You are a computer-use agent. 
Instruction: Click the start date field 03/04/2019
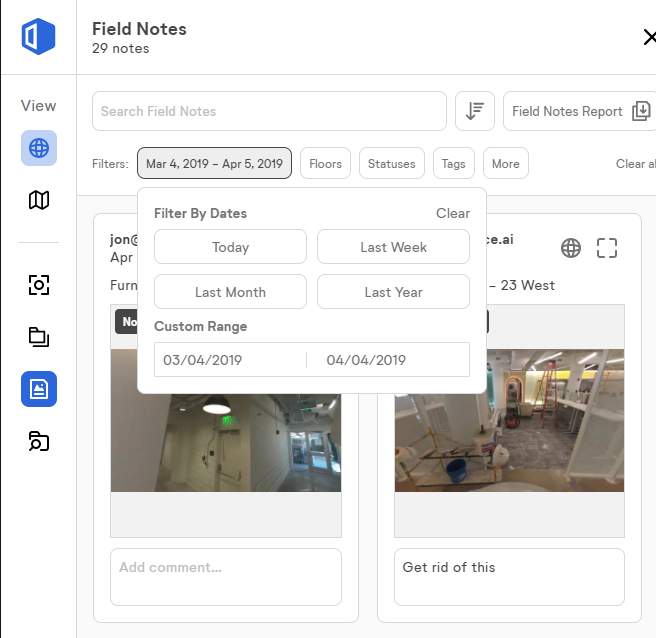(230, 360)
